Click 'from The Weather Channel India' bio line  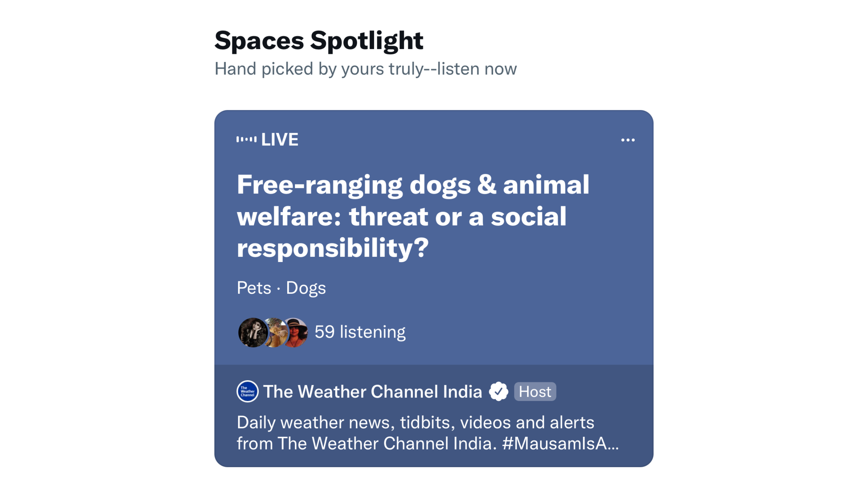click(366, 443)
